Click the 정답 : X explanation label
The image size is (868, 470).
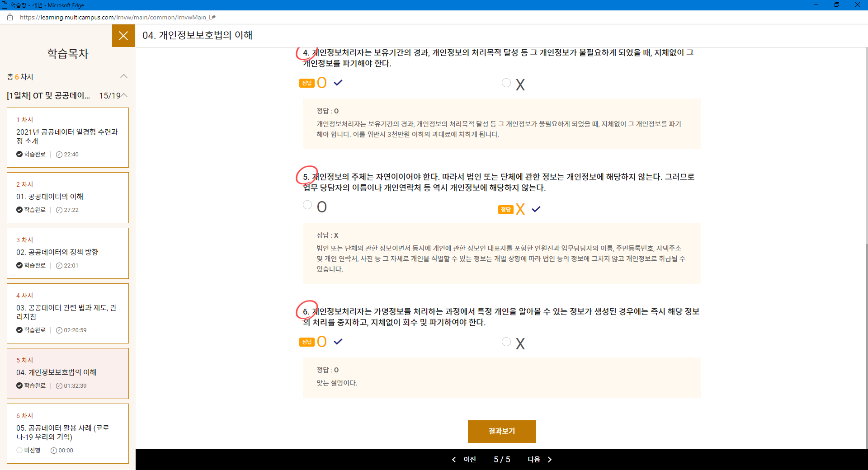[x=327, y=235]
